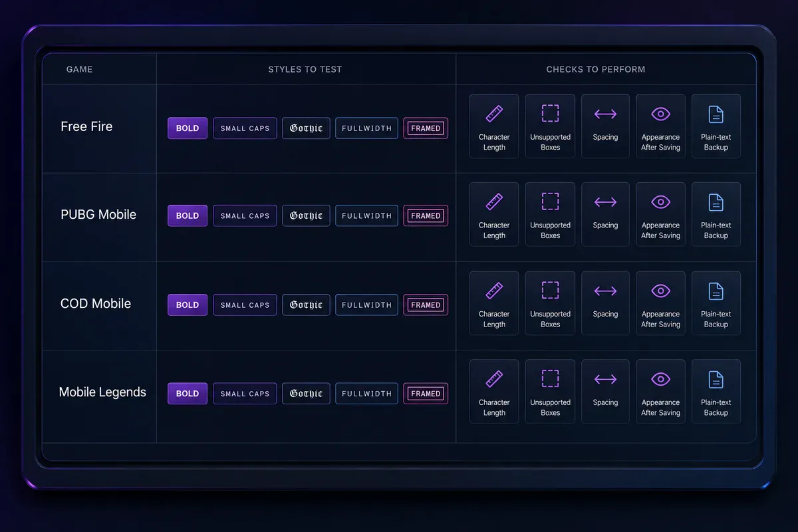Select BOLD style for COD Mobile

[188, 305]
